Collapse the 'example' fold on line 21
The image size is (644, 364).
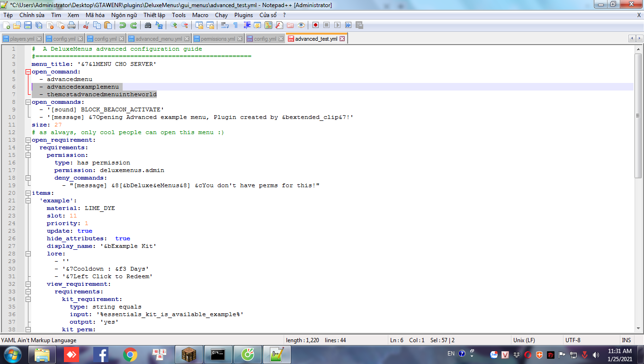pyautogui.click(x=28, y=201)
